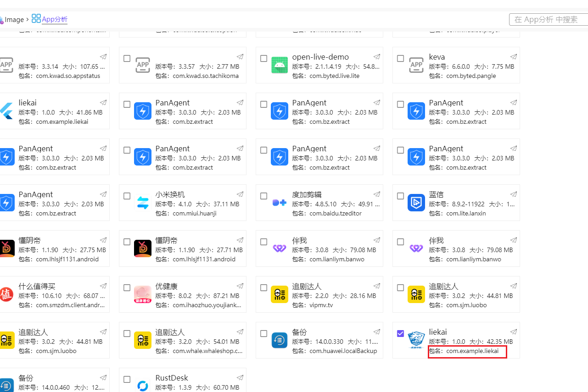
Task: Click the open-live-demo app name
Action: [320, 57]
